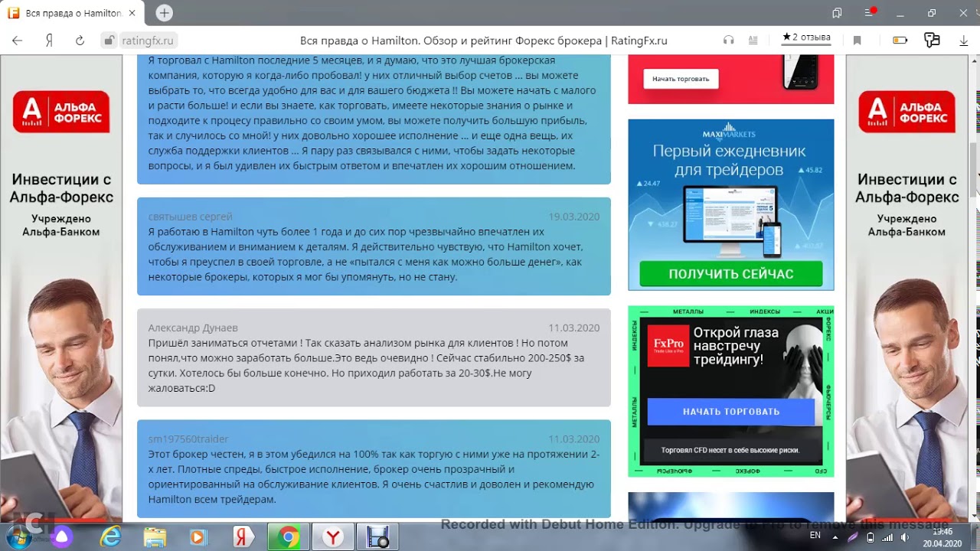Click reviewer name 'Александр Дунаев'

point(193,328)
